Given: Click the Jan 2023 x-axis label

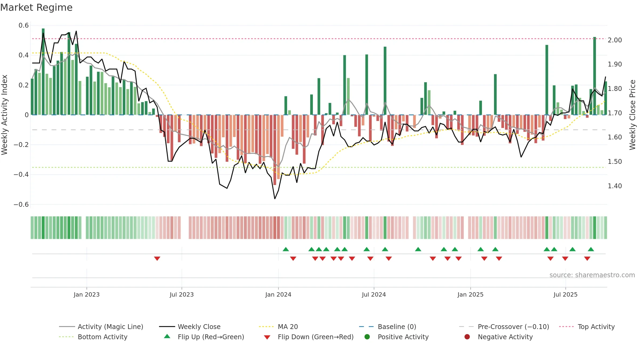Looking at the screenshot, I should 87,294.
